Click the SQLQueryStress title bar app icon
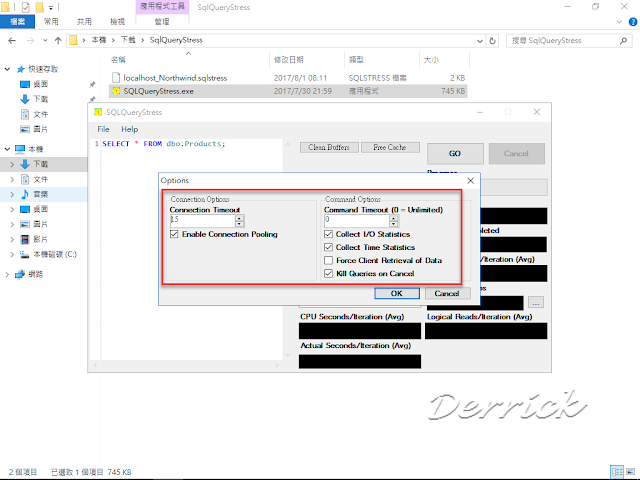Viewport: 640px width, 480px height. pyautogui.click(x=98, y=112)
